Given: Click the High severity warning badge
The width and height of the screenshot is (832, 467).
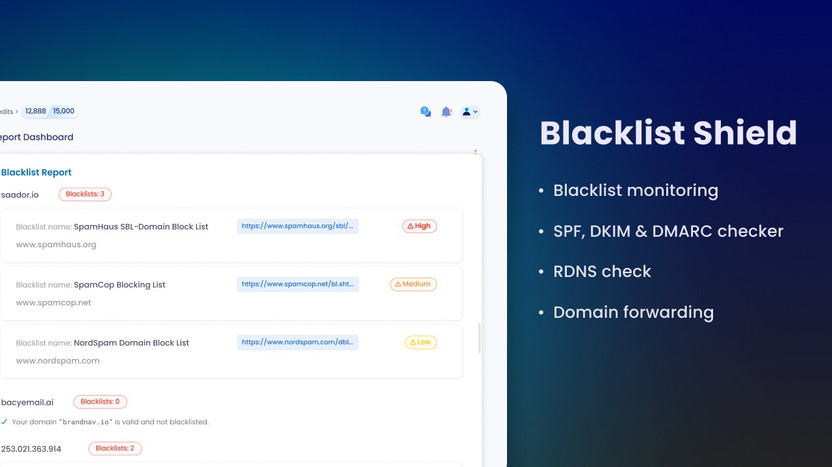Looking at the screenshot, I should tap(420, 226).
